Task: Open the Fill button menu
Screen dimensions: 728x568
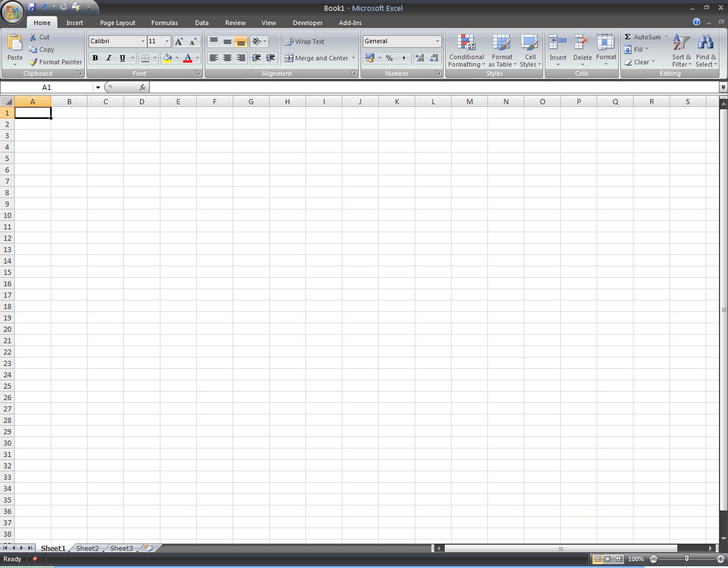Action: pos(636,50)
